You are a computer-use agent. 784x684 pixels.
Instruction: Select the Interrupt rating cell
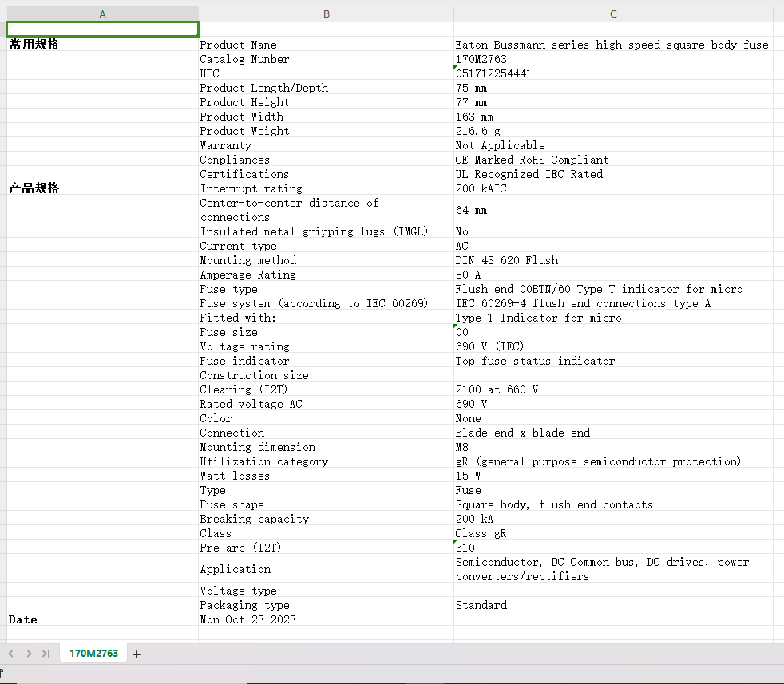(326, 188)
